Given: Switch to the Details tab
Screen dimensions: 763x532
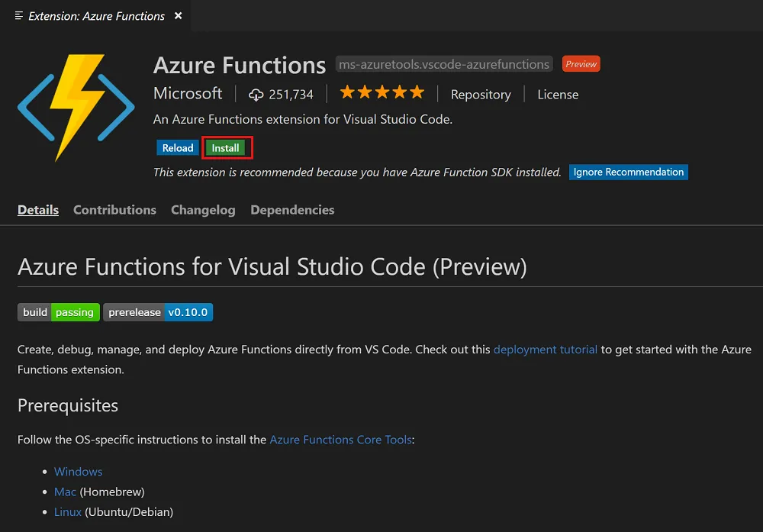Looking at the screenshot, I should tap(38, 210).
